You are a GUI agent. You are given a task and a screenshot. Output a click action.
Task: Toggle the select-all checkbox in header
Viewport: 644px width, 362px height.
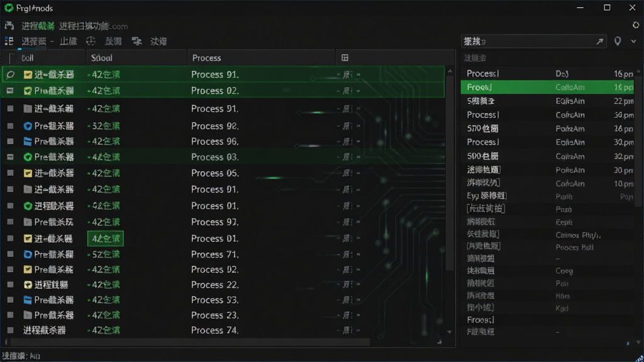[11, 58]
